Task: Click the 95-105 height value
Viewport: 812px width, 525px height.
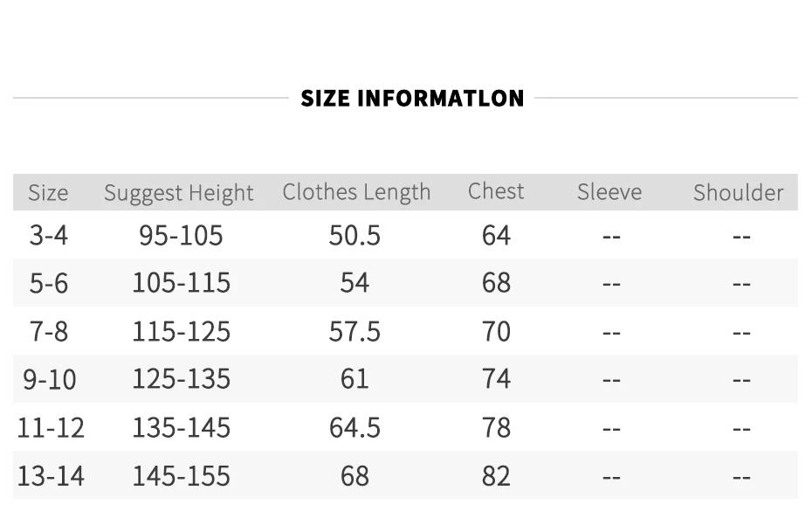Action: [x=181, y=235]
